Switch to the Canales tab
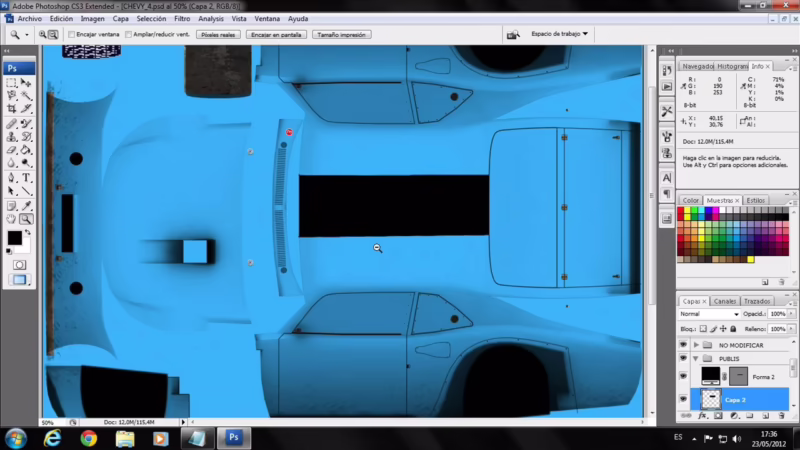This screenshot has width=800, height=450. tap(725, 300)
